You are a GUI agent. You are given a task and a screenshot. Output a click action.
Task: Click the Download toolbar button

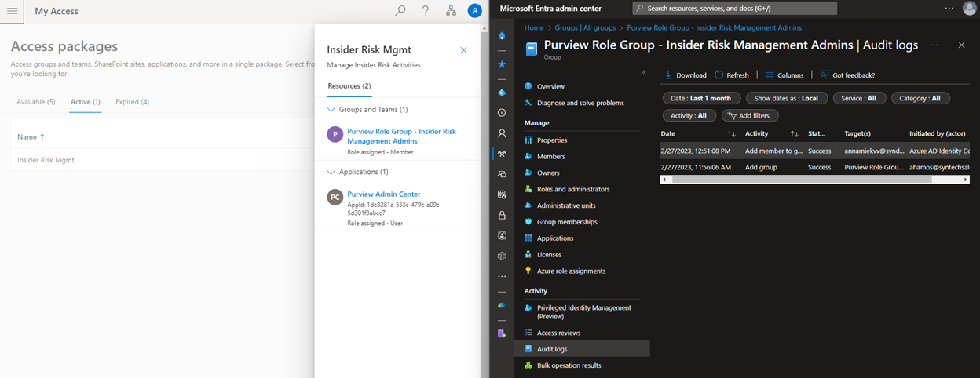[686, 75]
